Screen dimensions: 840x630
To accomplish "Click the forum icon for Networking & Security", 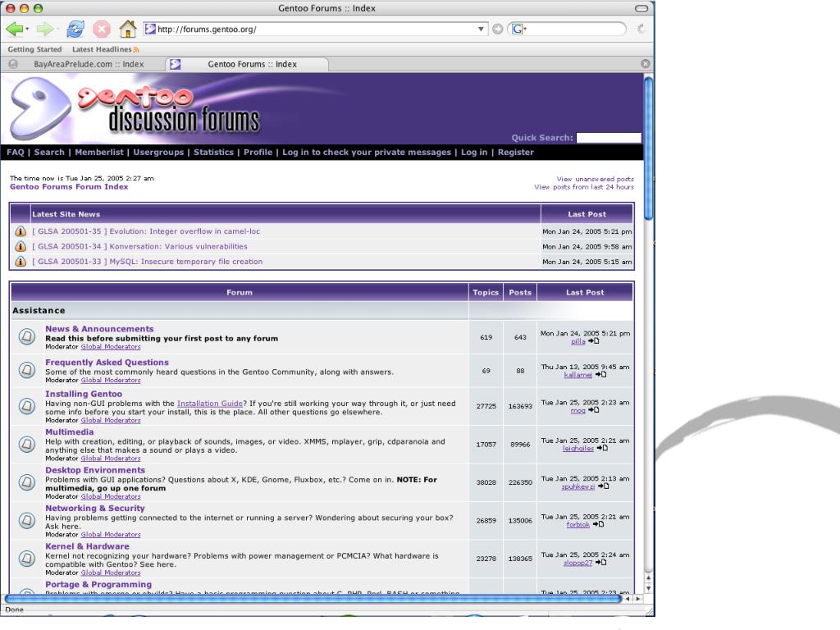I will click(27, 520).
